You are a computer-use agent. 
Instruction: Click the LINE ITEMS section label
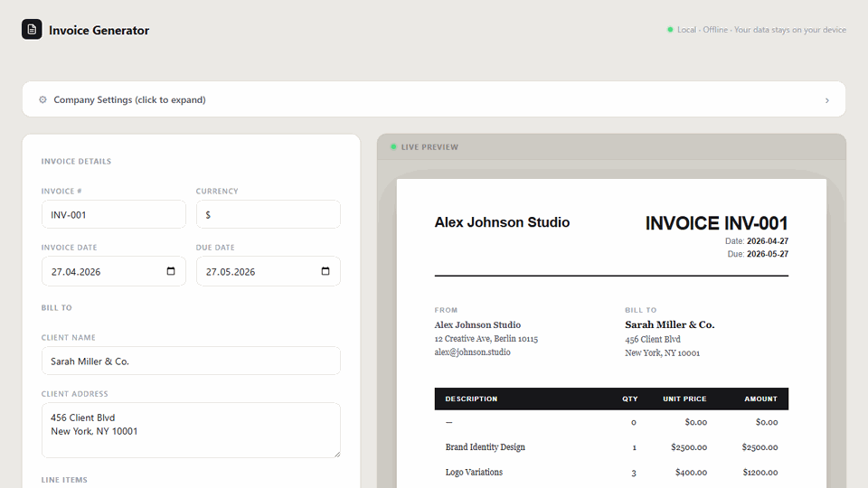pyautogui.click(x=64, y=480)
